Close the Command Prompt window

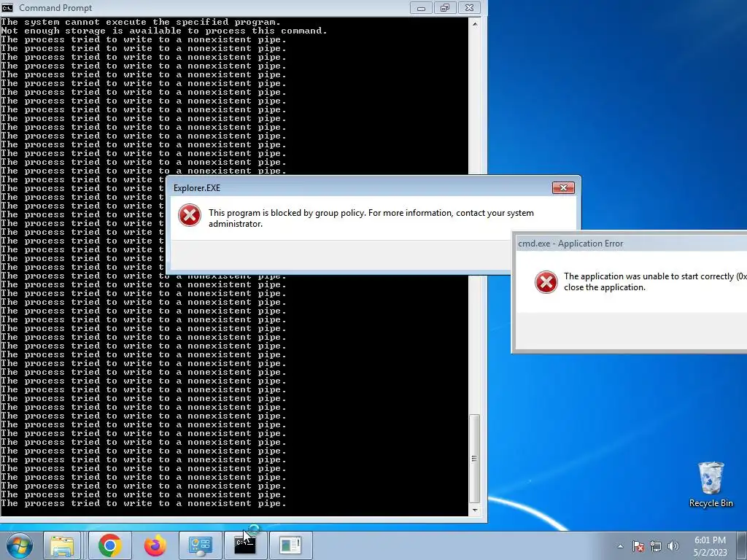pos(469,7)
